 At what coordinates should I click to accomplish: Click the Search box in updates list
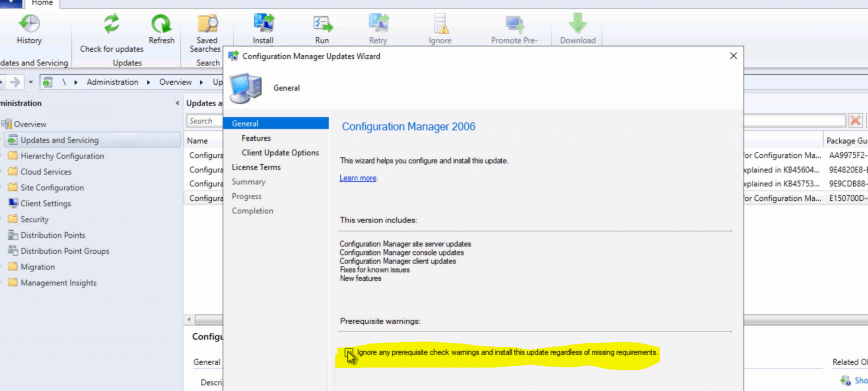204,121
